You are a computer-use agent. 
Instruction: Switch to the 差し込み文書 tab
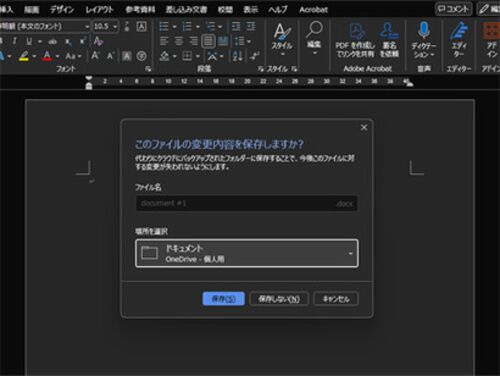(x=187, y=10)
